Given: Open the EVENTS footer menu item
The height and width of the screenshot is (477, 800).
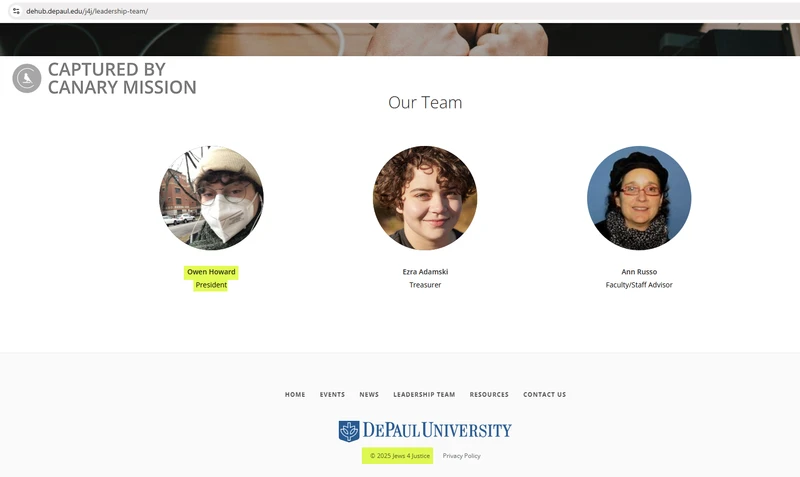Looking at the screenshot, I should click(x=332, y=394).
